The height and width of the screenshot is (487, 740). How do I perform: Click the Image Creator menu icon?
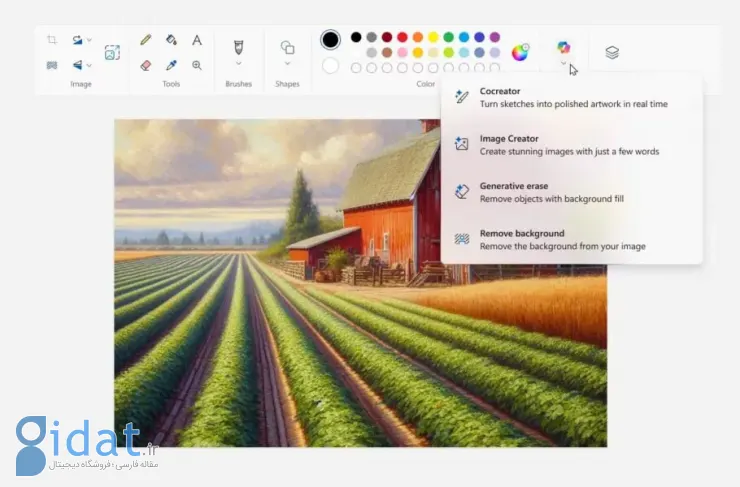pyautogui.click(x=462, y=143)
